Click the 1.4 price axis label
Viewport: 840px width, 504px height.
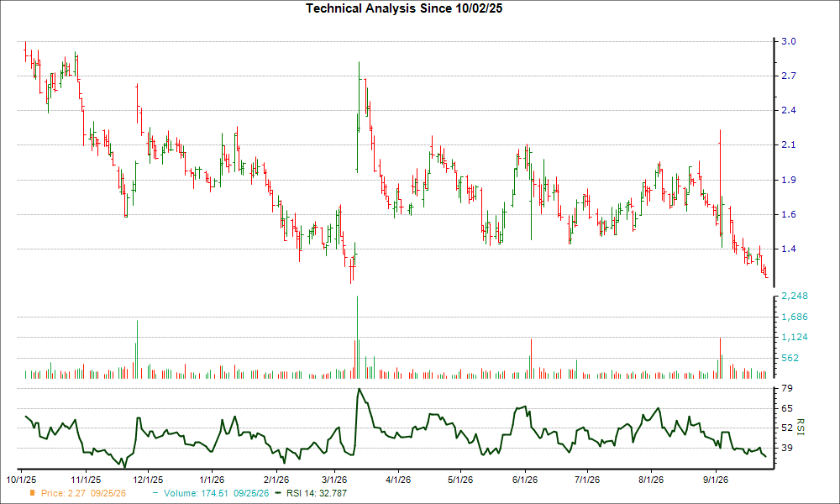coord(789,249)
